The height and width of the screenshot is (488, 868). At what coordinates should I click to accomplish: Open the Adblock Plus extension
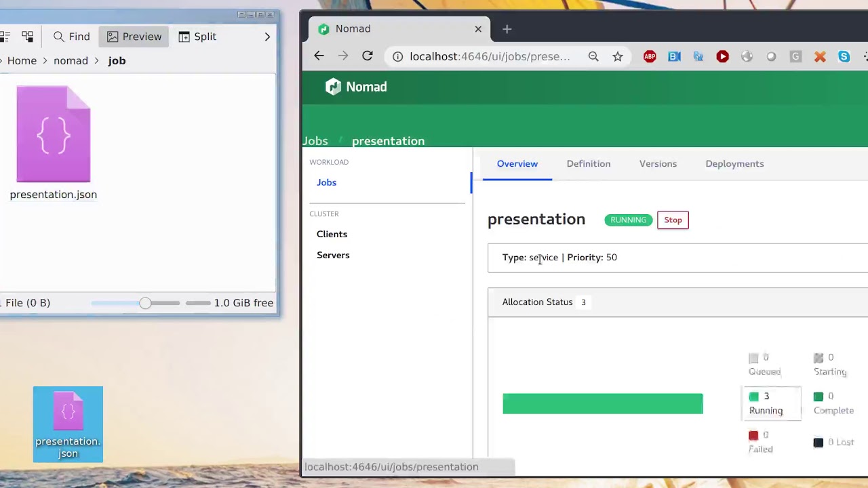click(650, 57)
